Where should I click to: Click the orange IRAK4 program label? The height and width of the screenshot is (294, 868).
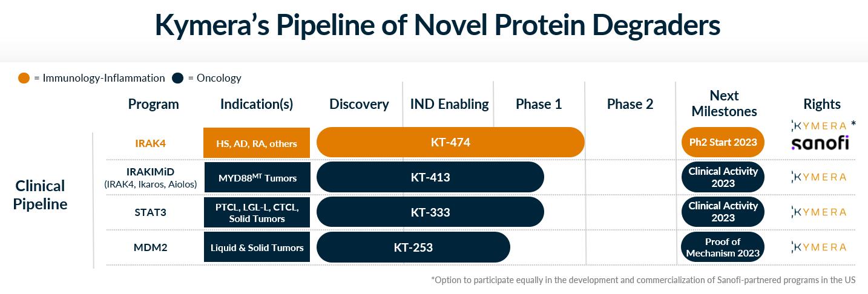pyautogui.click(x=150, y=143)
